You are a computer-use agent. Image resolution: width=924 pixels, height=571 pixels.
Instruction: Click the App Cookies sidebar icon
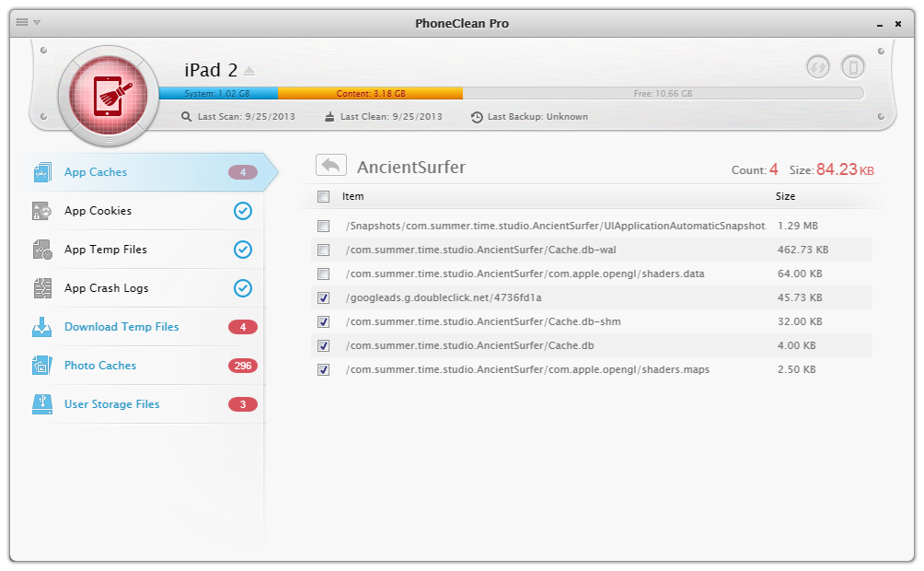(42, 211)
